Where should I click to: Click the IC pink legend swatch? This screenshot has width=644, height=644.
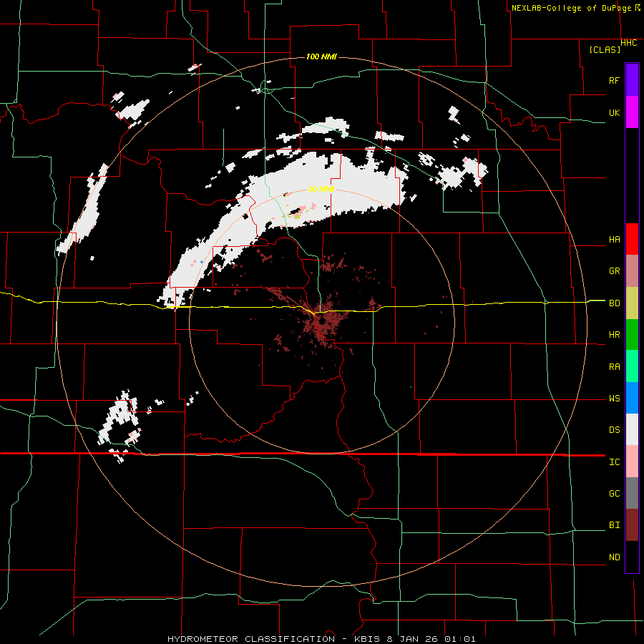632,462
